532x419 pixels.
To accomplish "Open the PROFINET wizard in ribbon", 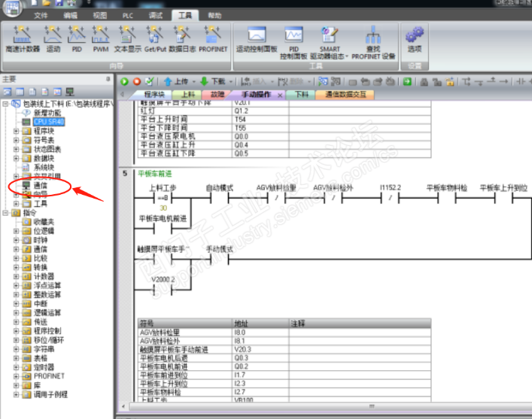I will click(213, 39).
